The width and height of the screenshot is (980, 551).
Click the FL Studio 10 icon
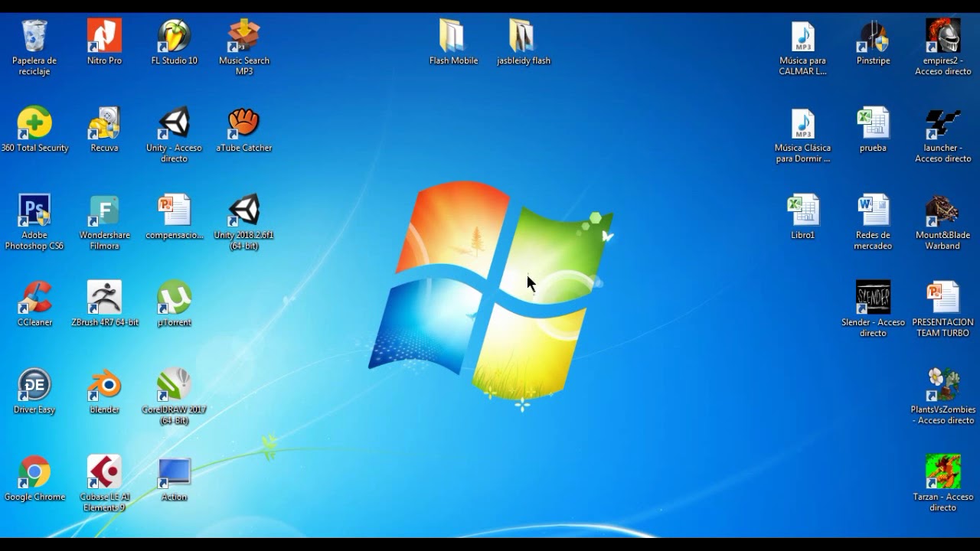[x=174, y=36]
